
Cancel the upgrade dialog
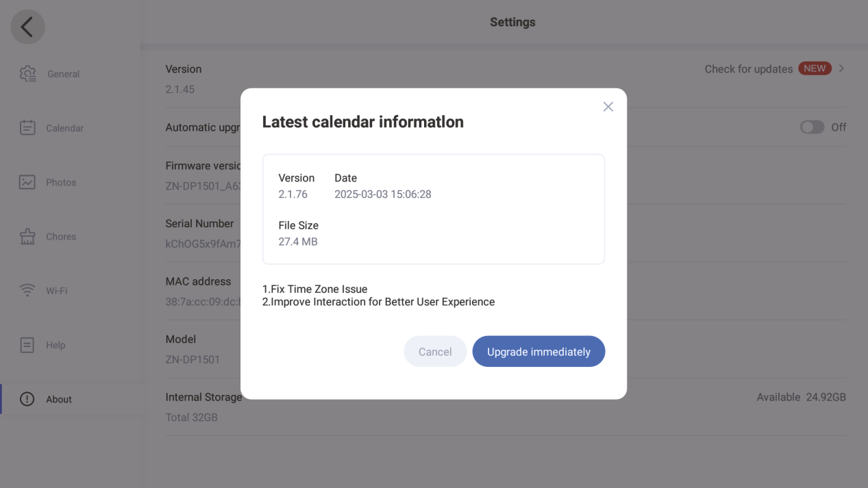(x=435, y=351)
